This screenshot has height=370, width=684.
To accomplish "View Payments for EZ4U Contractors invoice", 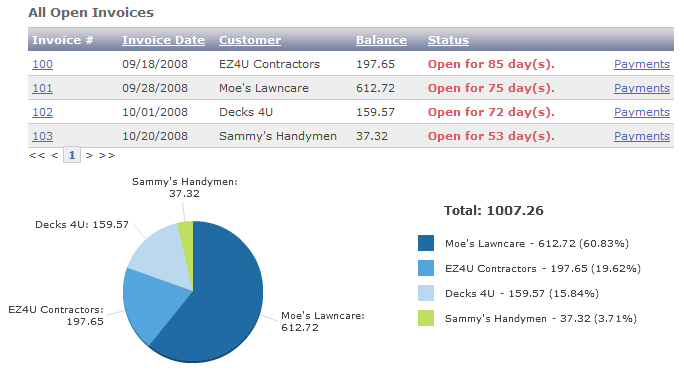I will [x=642, y=64].
